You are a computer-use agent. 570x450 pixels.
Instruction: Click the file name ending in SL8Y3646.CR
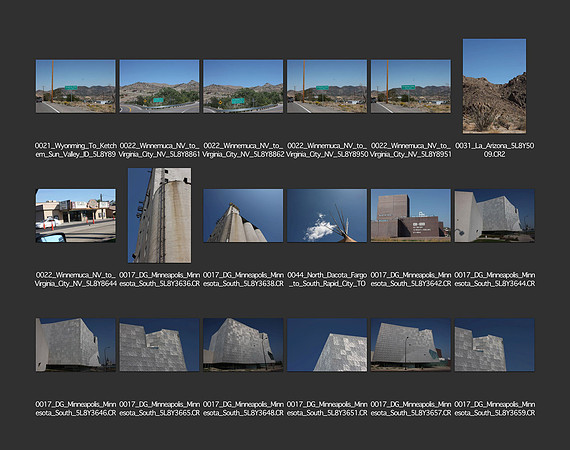click(x=76, y=409)
